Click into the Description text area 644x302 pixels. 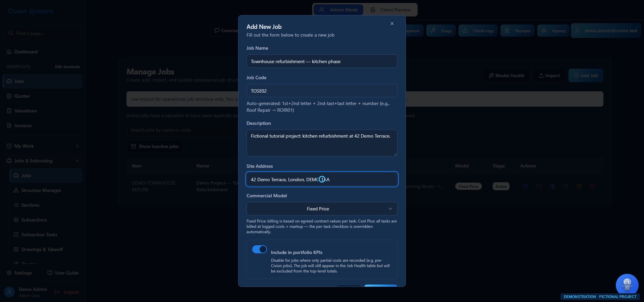(x=322, y=143)
